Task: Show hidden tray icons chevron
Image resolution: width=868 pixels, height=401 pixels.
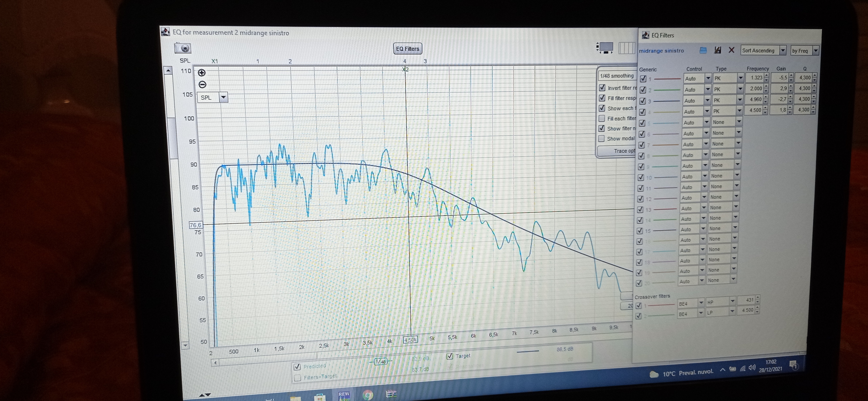Action: click(x=722, y=370)
